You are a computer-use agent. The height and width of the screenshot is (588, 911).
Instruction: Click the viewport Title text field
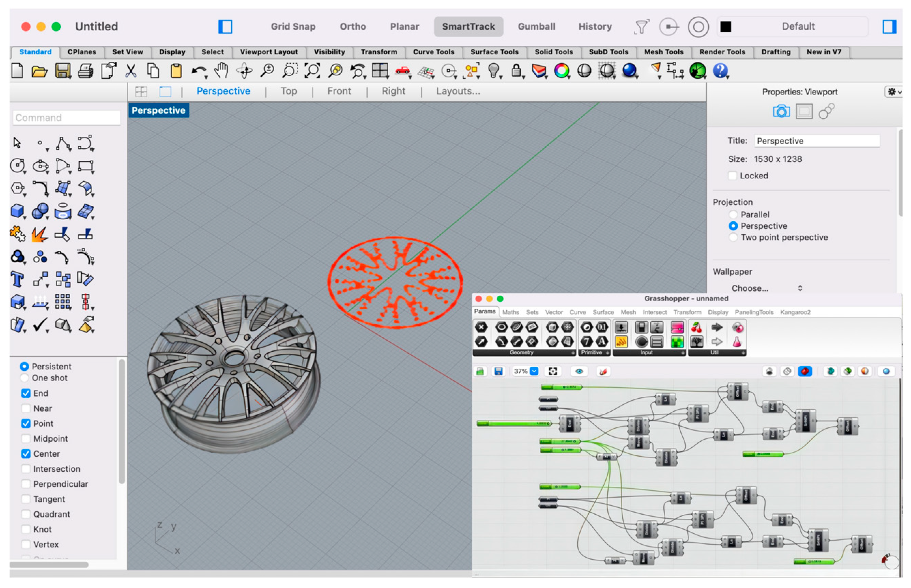click(x=817, y=141)
